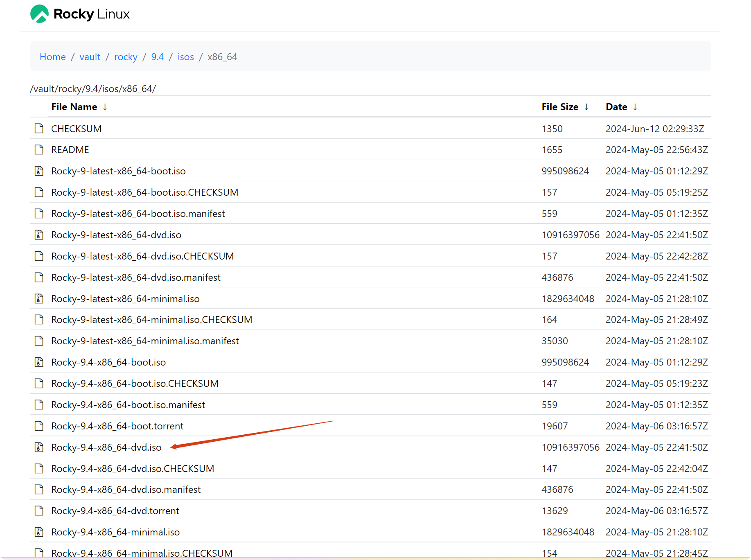Open Rocky-9.4-x86_64-boot.iso.manifest link

tap(128, 405)
